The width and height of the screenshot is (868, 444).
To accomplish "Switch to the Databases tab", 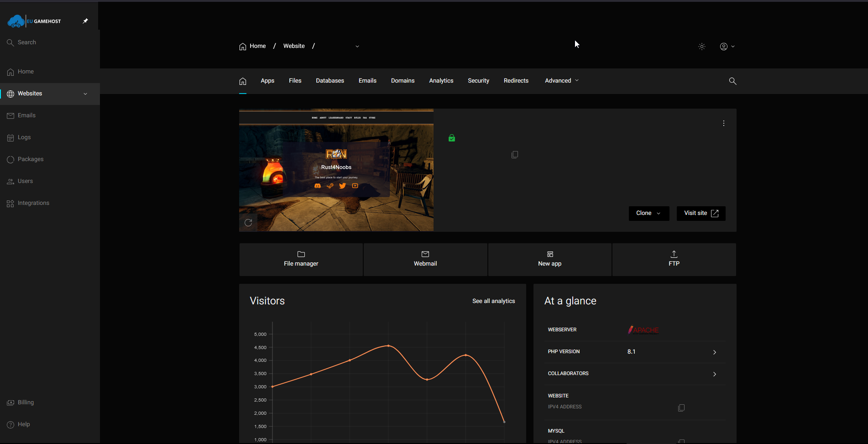I will click(x=330, y=81).
